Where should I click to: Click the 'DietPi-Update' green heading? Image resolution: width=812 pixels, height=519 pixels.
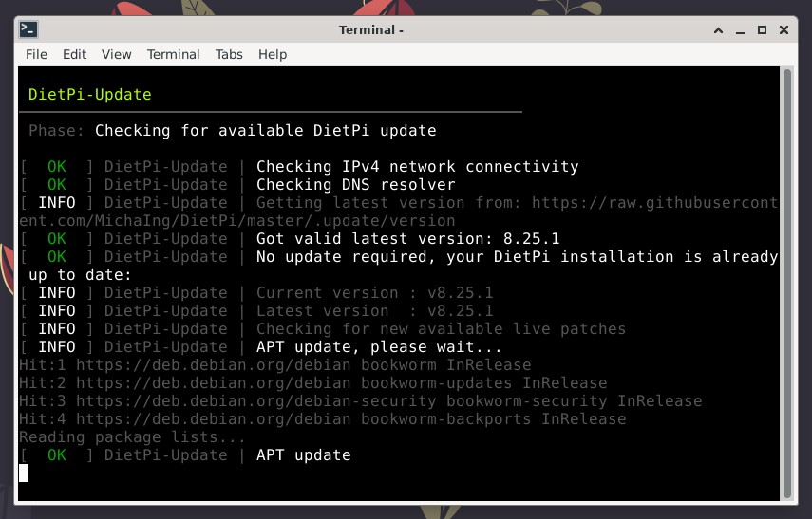tap(90, 94)
